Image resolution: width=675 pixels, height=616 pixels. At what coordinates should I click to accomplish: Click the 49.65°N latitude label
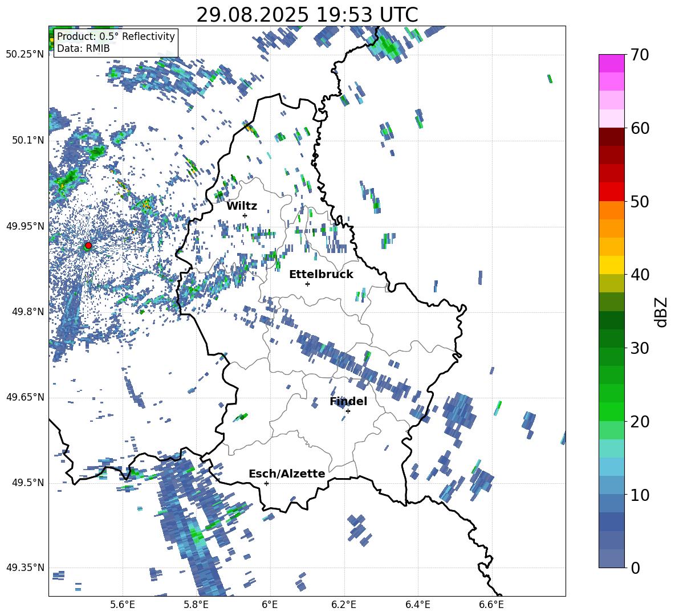click(x=26, y=397)
